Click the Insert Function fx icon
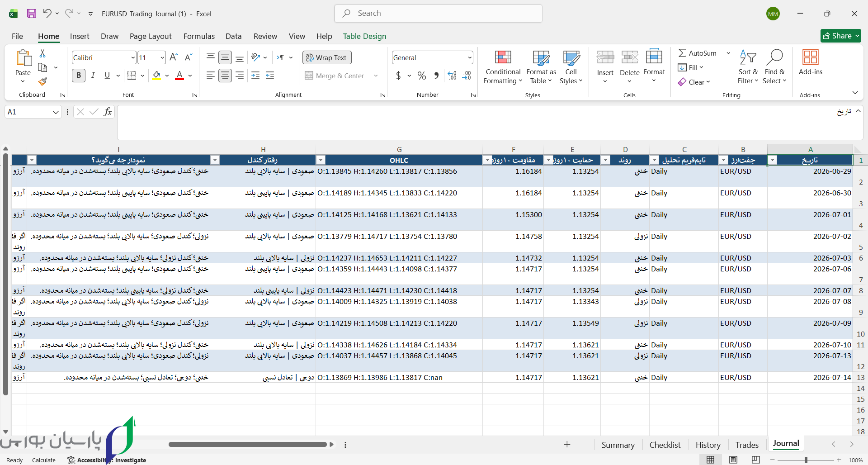The height and width of the screenshot is (465, 868). pos(108,112)
